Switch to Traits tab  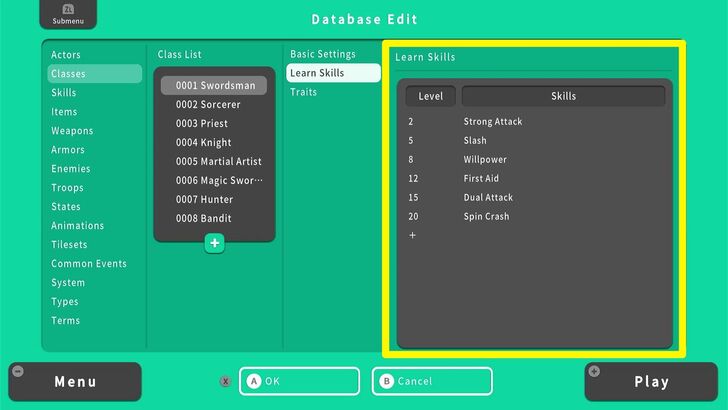tap(304, 92)
